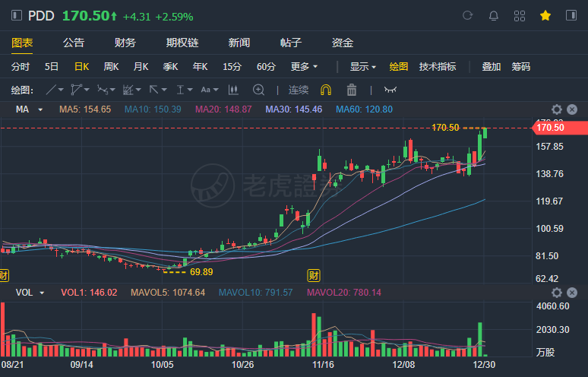
Task: Toggle the 绘图 drawing toolbar
Action: point(399,67)
